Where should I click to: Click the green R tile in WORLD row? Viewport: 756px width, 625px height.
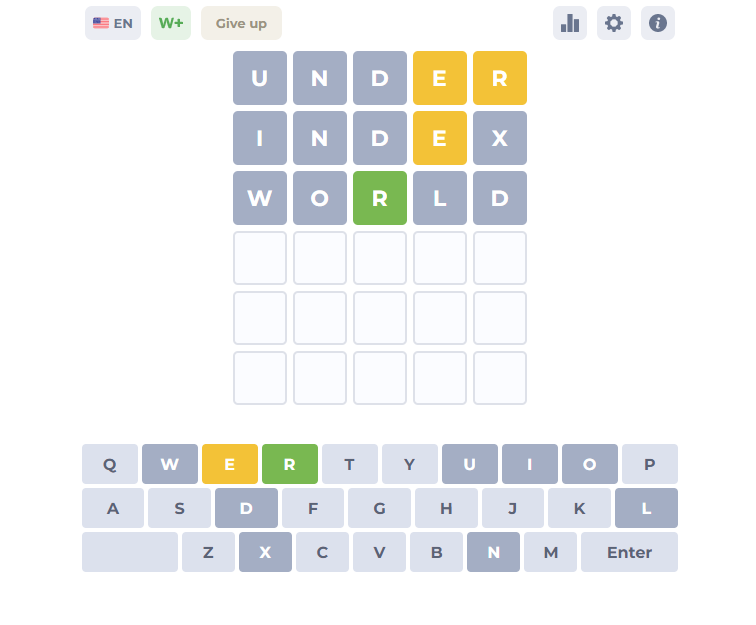tap(380, 198)
